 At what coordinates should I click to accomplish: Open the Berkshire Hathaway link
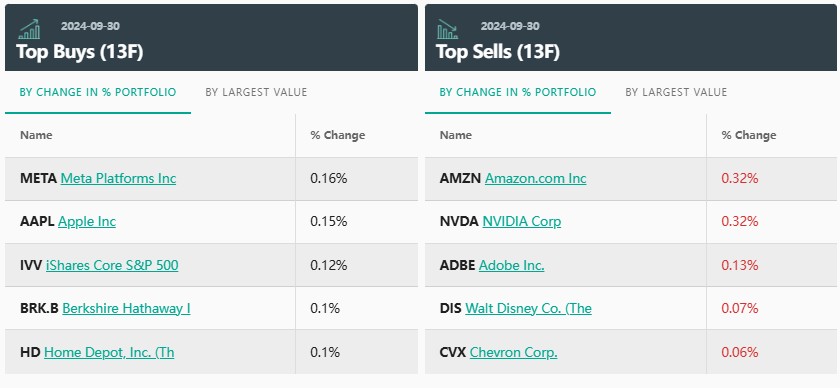point(126,309)
